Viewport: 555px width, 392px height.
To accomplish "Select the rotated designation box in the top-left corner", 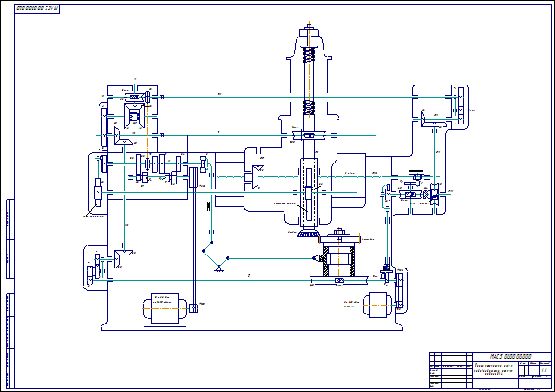I will pos(37,8).
